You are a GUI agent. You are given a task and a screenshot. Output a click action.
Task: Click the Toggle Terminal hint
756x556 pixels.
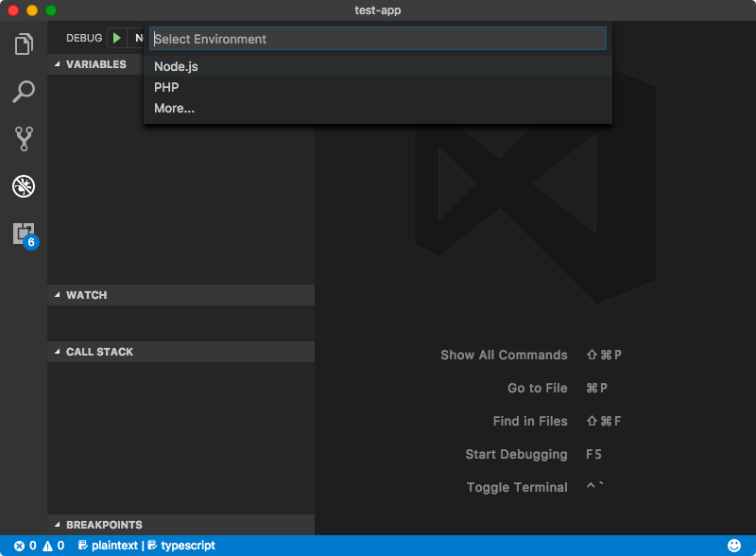[517, 487]
